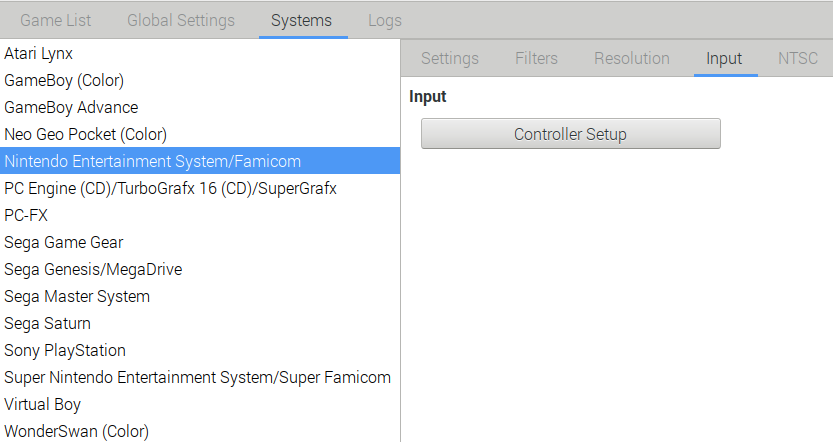Select Super Nintendo Entertainment System/Super Famicom
Screen dimensions: 833x442
[200, 377]
